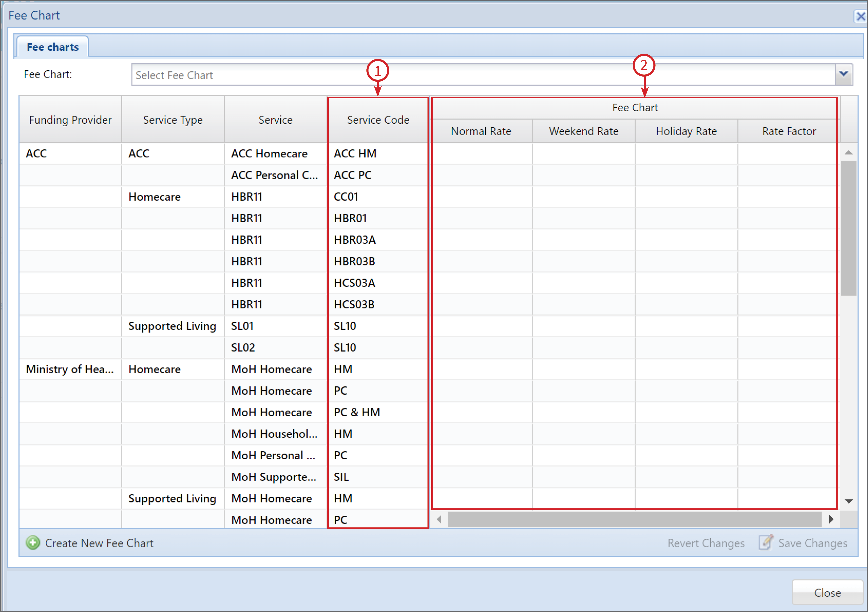Viewport: 868px width, 612px height.
Task: Select the ACC Personal C... service cell
Action: 275,175
